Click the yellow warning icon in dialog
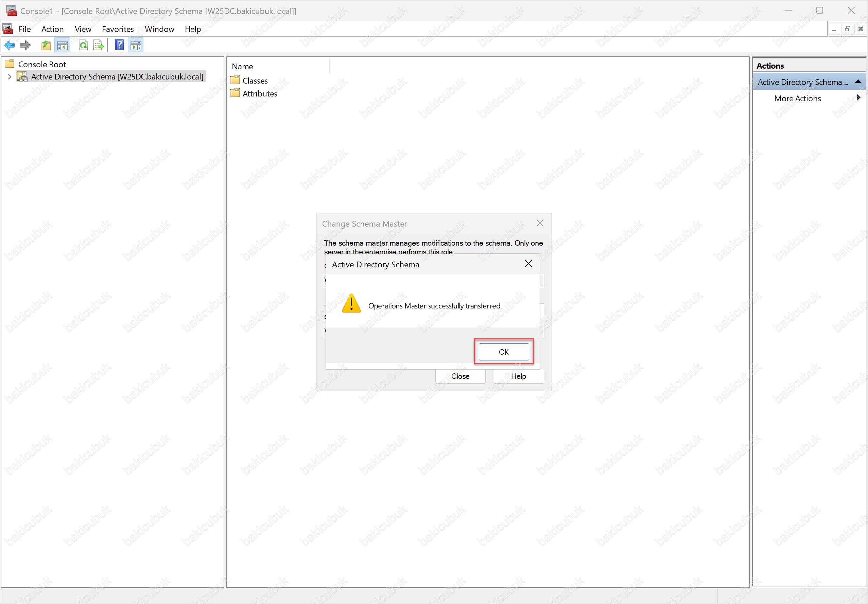The width and height of the screenshot is (868, 604). (x=351, y=303)
